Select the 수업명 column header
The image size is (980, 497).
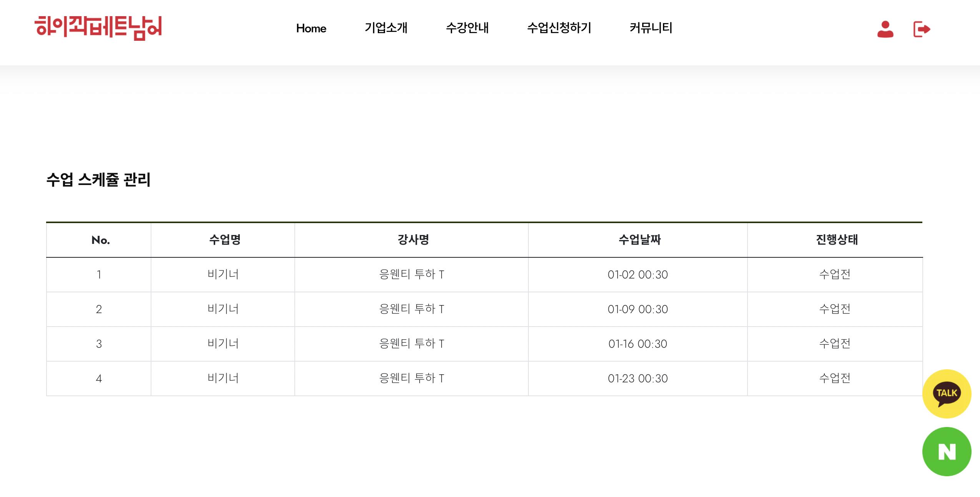point(225,240)
